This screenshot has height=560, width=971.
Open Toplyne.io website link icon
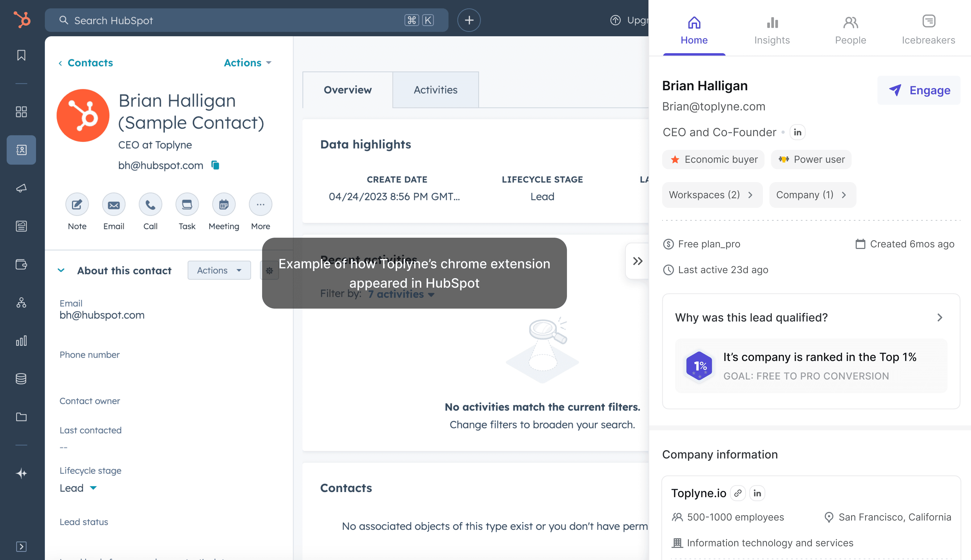(738, 493)
